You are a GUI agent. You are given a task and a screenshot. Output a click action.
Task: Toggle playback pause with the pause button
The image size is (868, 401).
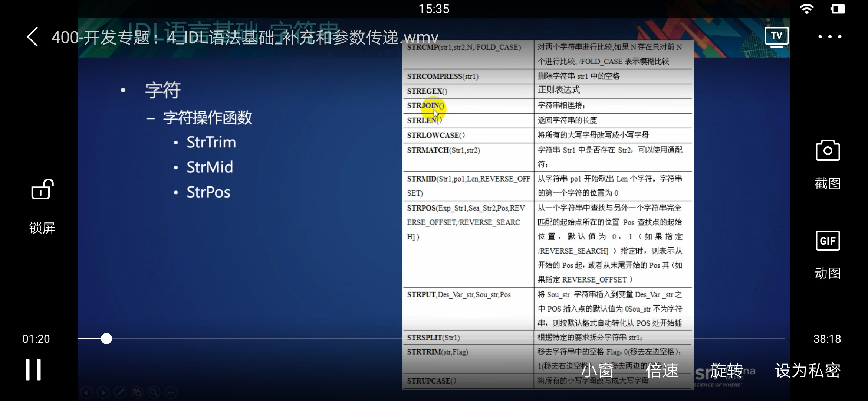(33, 370)
